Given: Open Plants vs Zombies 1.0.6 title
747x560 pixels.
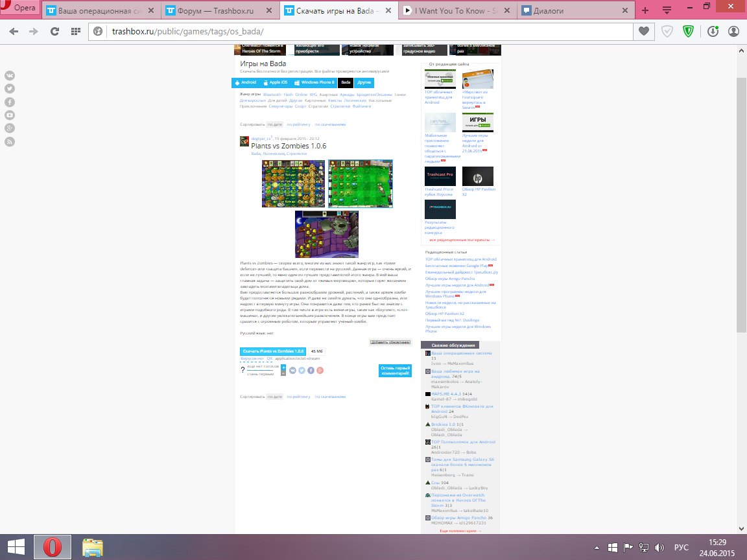Looking at the screenshot, I should 289,146.
